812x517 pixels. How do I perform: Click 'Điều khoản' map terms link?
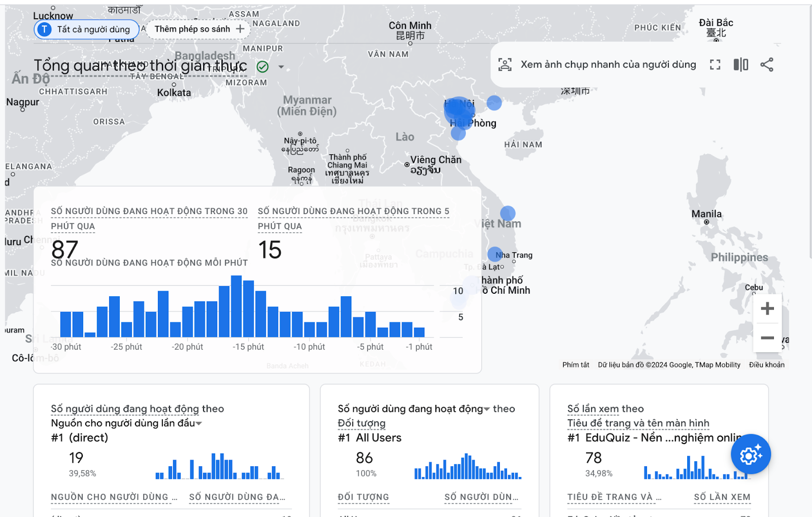tap(766, 365)
